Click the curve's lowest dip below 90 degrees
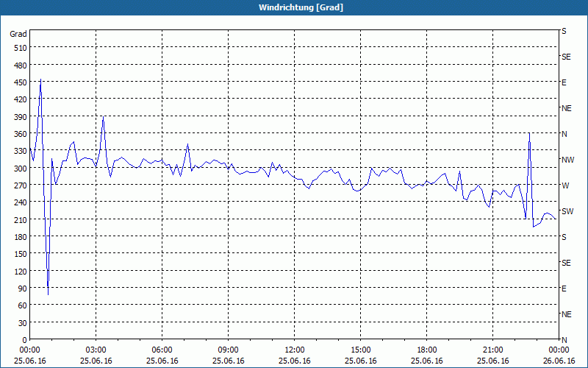Screen dimensions: 588x368 coord(48,294)
